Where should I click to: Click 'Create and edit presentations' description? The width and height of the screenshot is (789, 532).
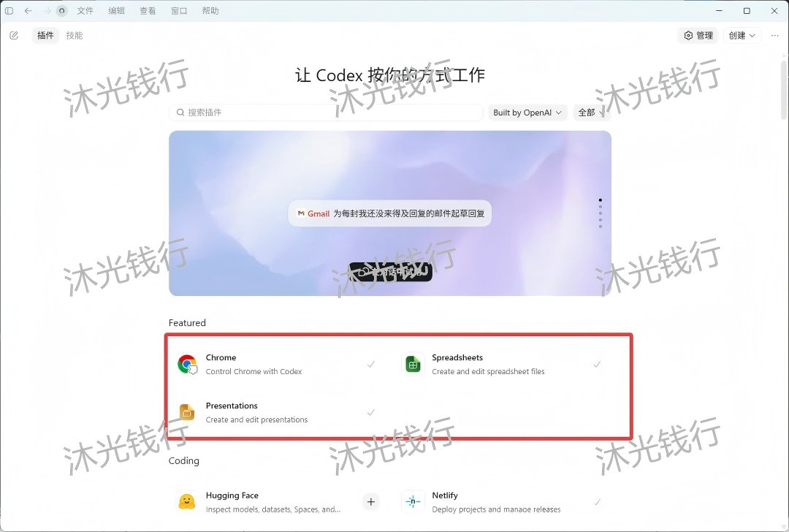pyautogui.click(x=256, y=419)
